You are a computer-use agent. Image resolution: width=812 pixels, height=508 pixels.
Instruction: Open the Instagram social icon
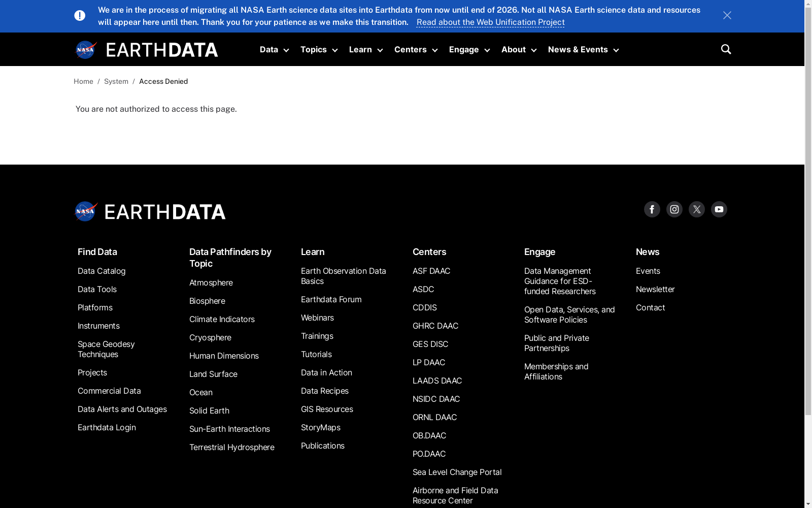[674, 209]
